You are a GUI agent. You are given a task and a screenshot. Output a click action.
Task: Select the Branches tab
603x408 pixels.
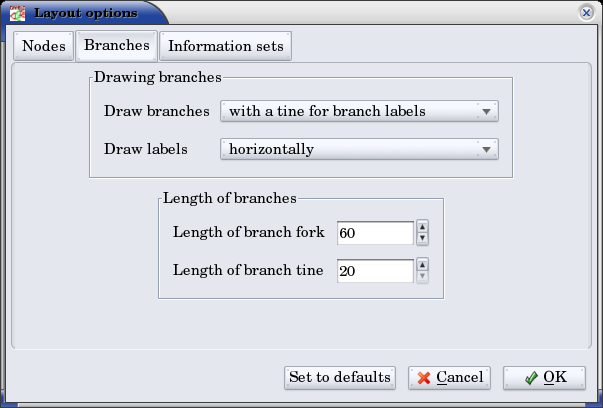[x=116, y=45]
